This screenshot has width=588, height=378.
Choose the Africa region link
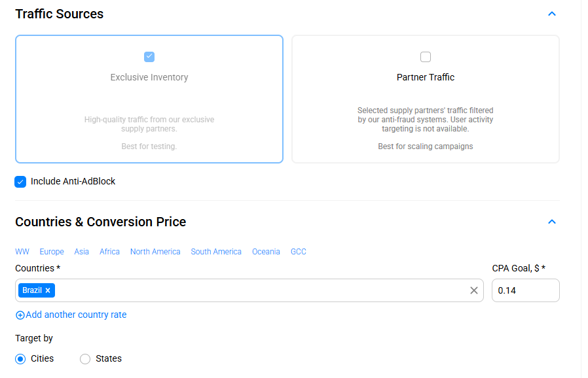109,252
